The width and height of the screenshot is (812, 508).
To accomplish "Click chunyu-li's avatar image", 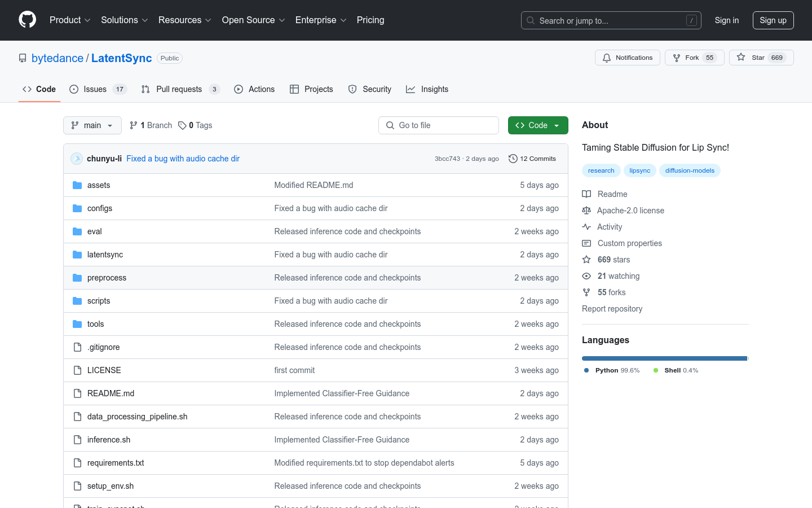I will [77, 159].
